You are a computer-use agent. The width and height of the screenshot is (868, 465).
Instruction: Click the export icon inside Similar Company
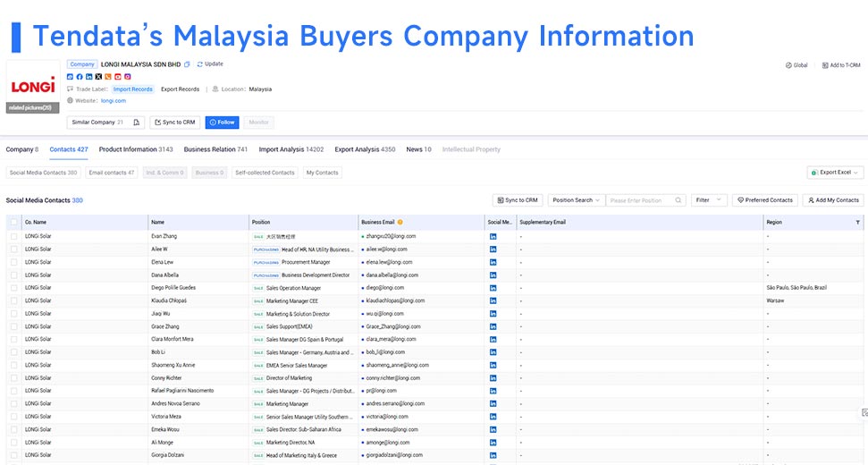pyautogui.click(x=136, y=123)
